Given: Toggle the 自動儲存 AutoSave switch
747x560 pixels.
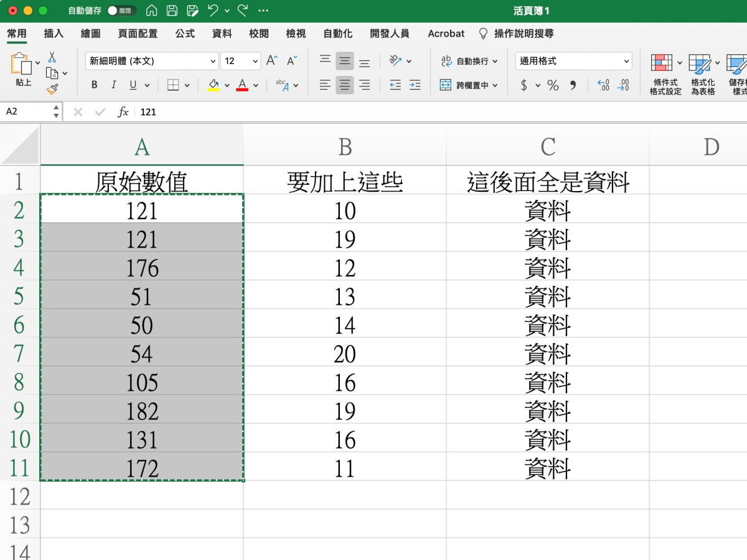Looking at the screenshot, I should (x=120, y=11).
